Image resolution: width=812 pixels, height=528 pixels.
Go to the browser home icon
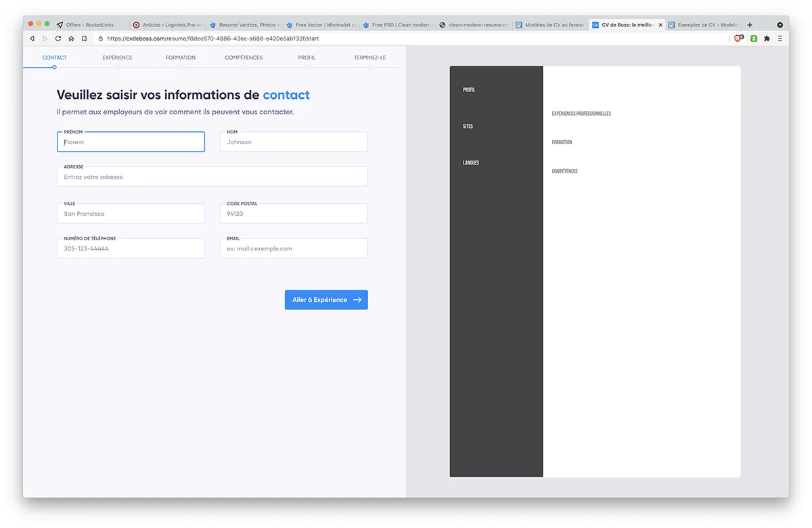[x=71, y=39]
